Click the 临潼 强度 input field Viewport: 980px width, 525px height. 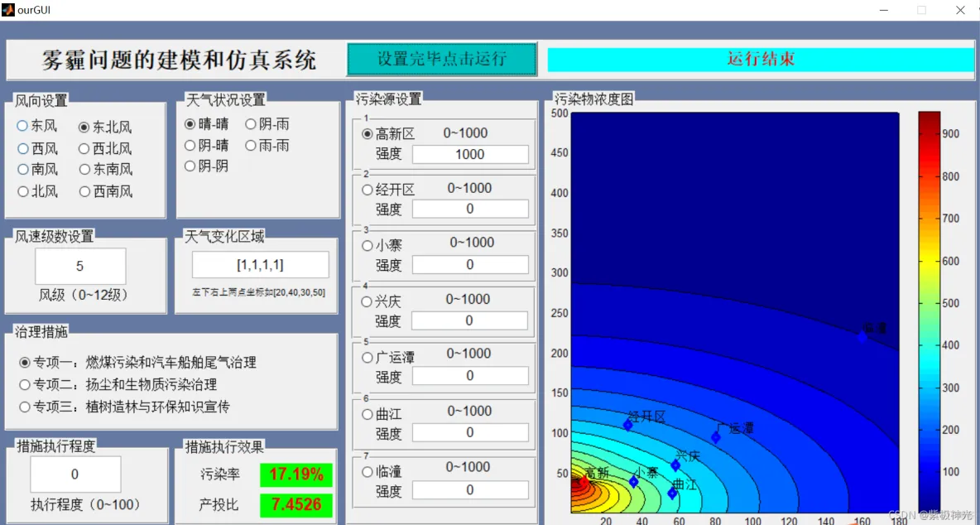[x=470, y=490]
